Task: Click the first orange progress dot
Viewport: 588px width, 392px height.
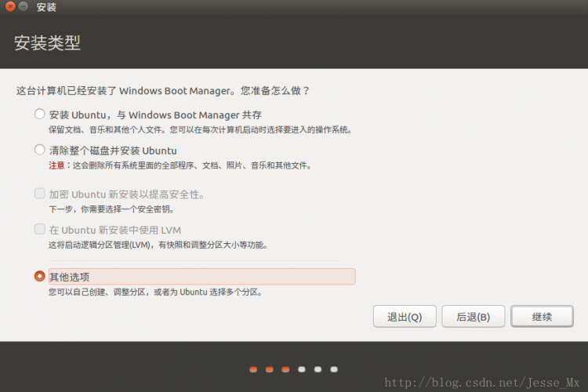Action: pos(253,369)
